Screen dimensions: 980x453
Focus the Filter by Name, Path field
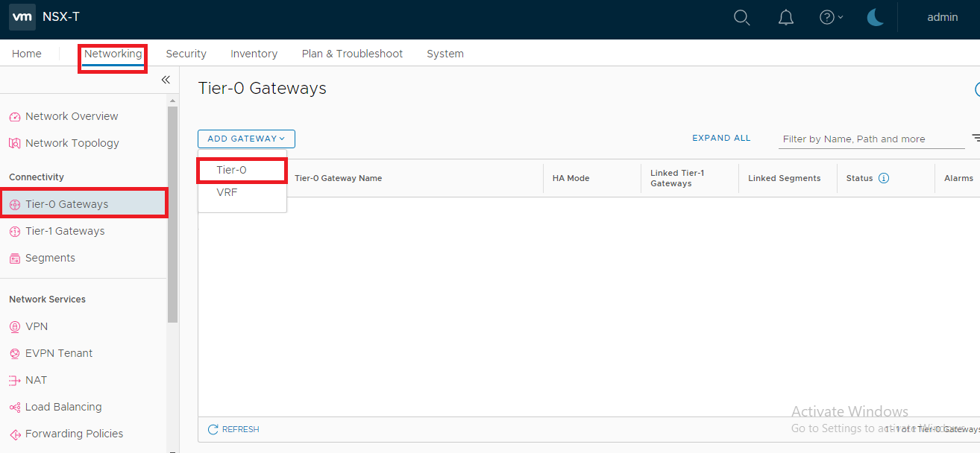pos(872,139)
